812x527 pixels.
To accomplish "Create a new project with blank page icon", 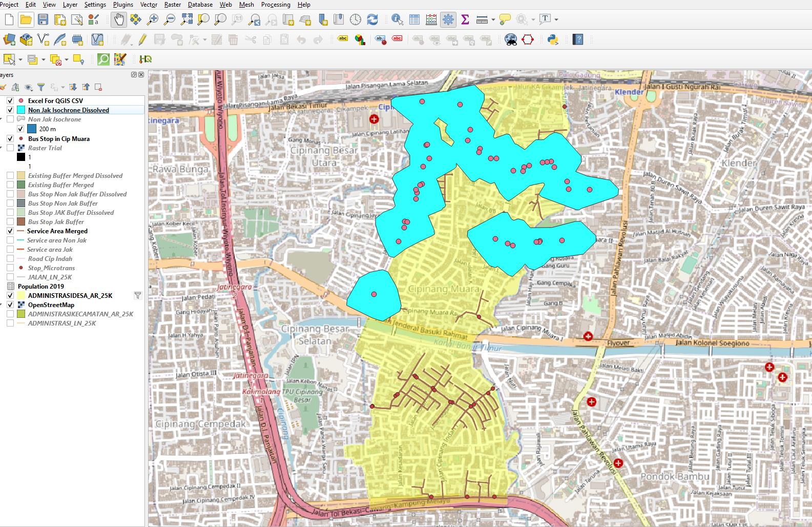I will point(9,20).
